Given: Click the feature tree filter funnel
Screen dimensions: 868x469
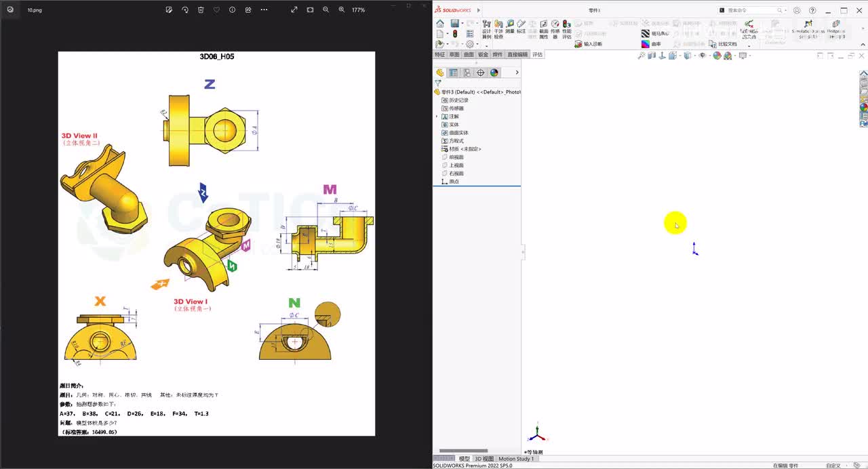Looking at the screenshot, I should click(438, 83).
